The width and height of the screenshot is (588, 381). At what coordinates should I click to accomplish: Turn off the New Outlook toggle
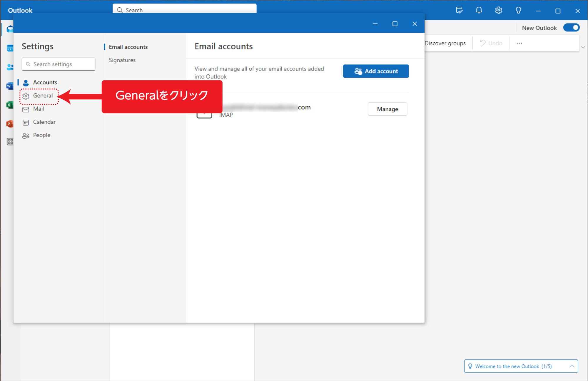(571, 27)
